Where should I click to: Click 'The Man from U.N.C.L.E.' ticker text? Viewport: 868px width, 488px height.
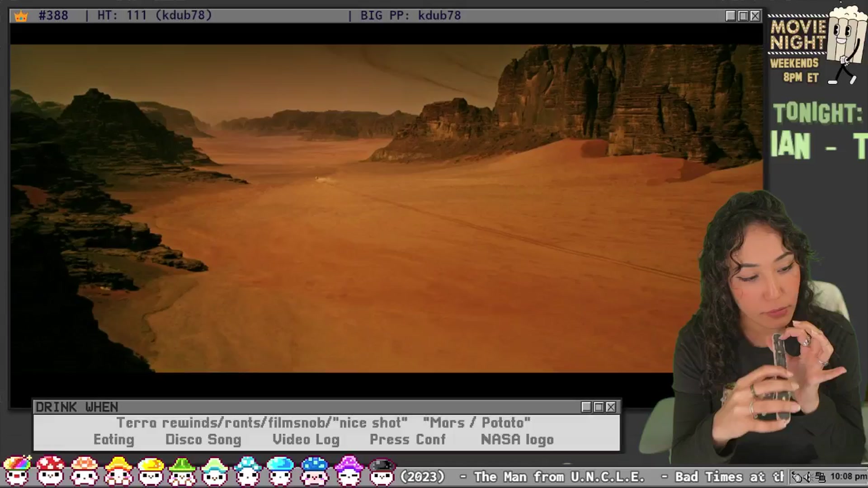point(559,477)
